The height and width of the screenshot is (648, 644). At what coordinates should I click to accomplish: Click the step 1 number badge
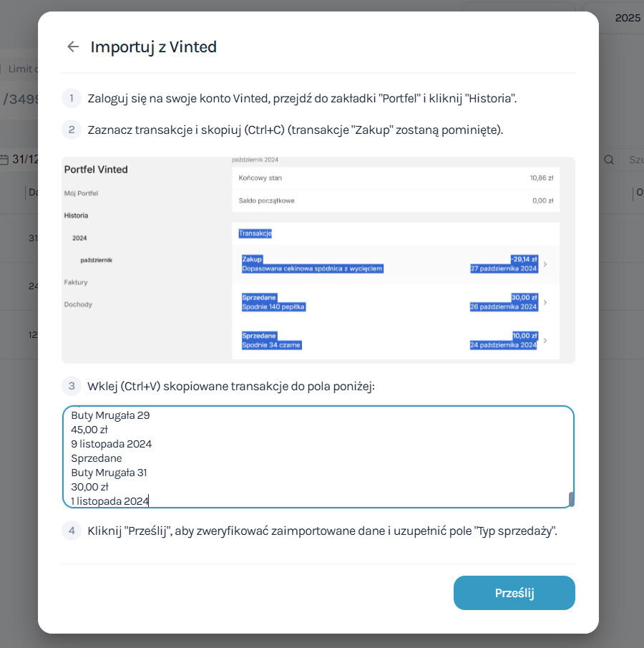pos(72,98)
